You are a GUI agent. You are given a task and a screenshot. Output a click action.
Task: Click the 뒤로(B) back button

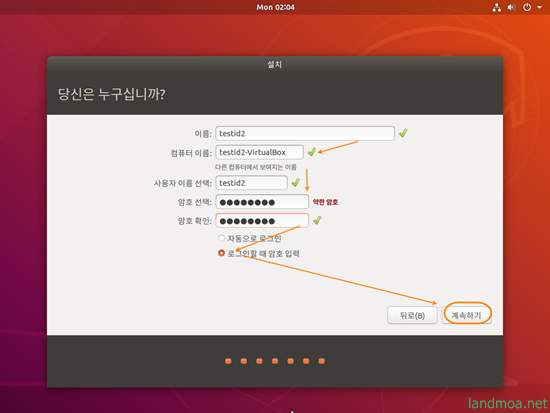pos(412,315)
